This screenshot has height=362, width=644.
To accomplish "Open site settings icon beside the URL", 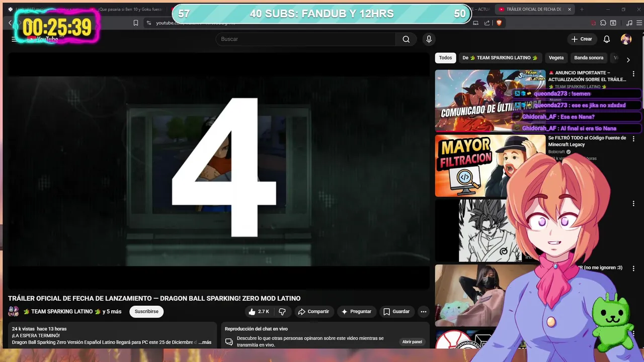I will pos(148,23).
